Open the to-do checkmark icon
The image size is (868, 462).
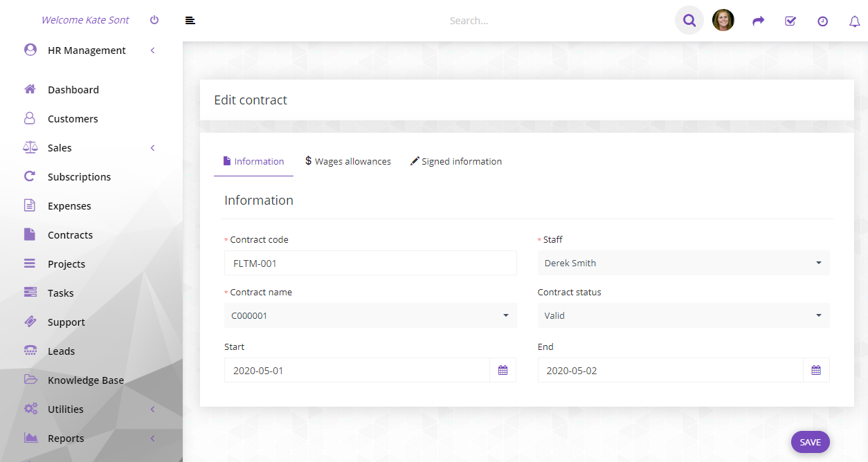tap(790, 21)
